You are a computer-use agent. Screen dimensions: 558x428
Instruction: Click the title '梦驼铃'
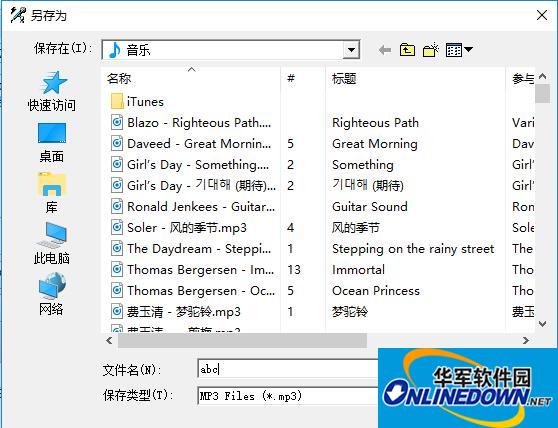tap(350, 312)
